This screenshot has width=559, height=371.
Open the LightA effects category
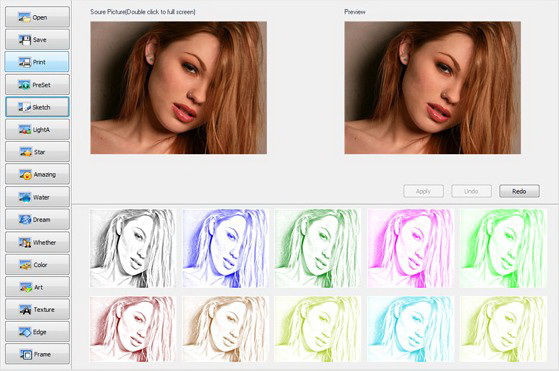point(37,129)
